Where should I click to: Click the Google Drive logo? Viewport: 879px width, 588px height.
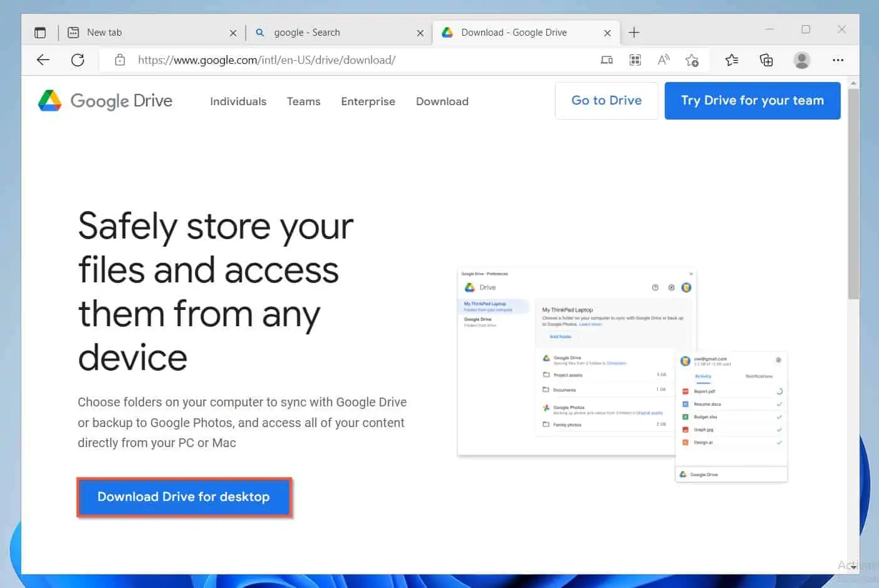coord(105,101)
